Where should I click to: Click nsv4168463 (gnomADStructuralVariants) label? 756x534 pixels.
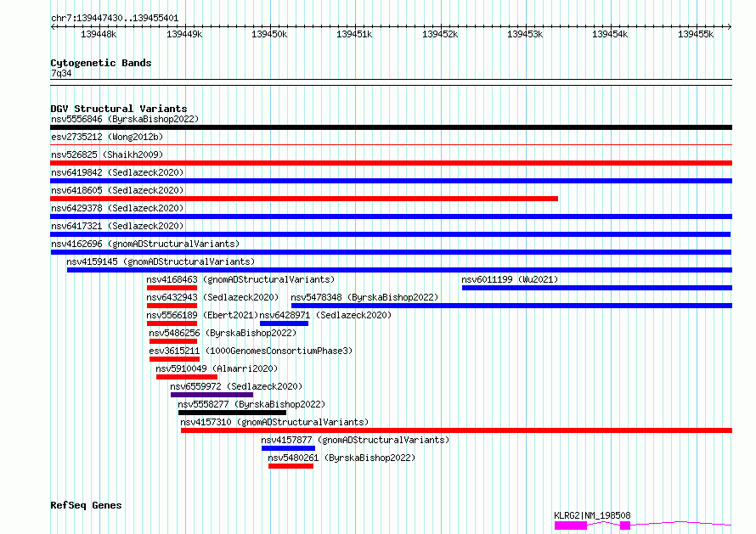[x=240, y=279]
